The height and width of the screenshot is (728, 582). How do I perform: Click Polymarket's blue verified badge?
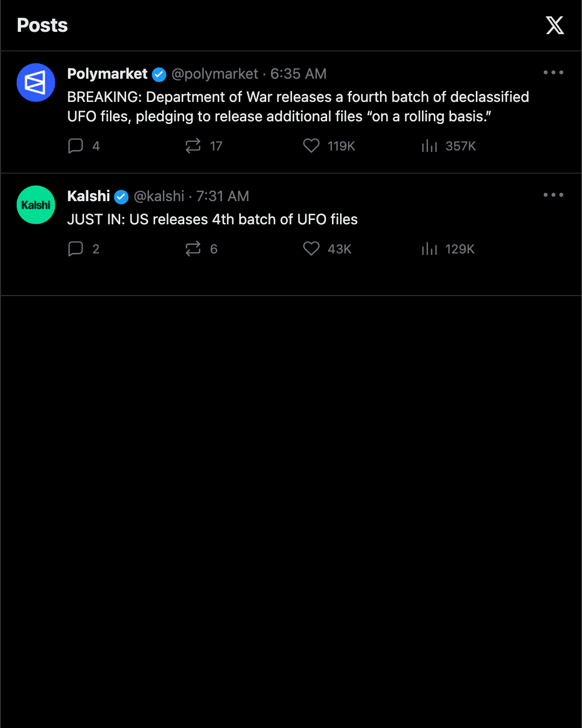[x=159, y=74]
